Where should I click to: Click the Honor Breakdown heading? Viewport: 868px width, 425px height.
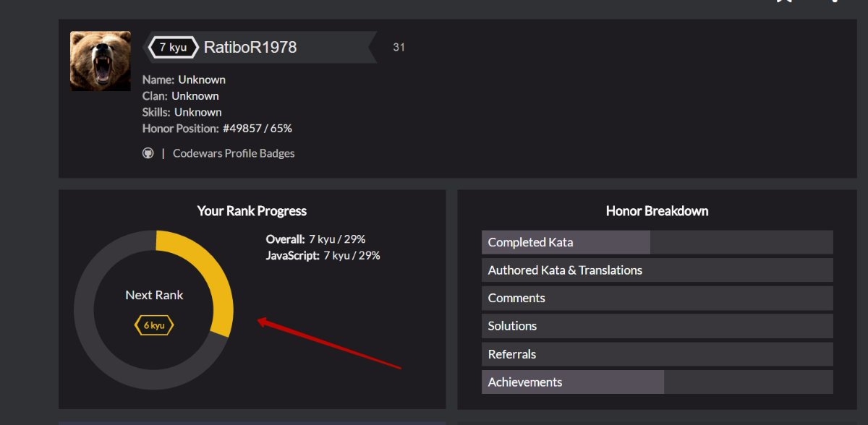pos(657,211)
